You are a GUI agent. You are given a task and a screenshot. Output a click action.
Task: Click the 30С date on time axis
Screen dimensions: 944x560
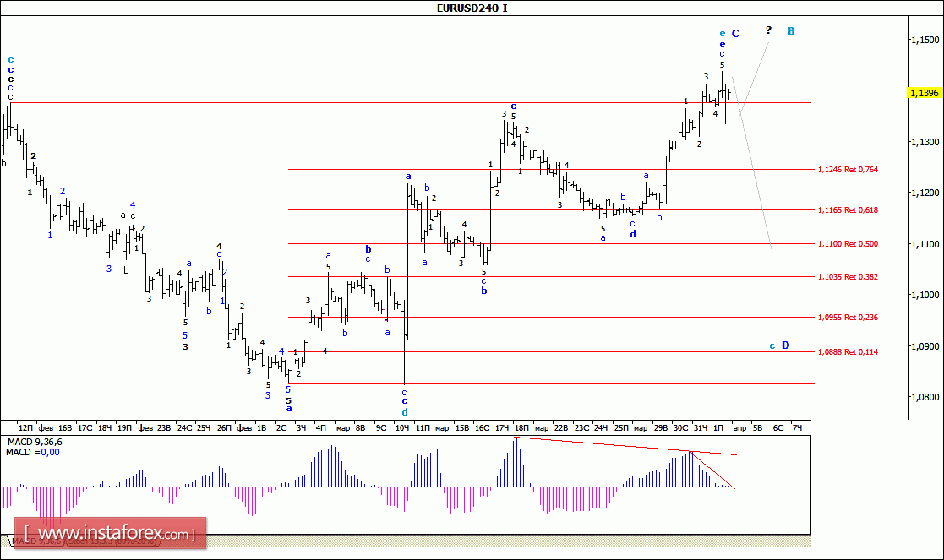680,427
